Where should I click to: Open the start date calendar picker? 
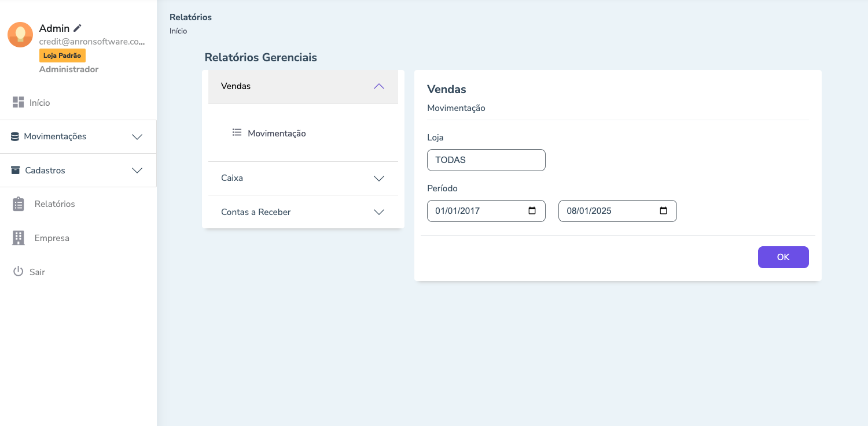coord(532,211)
